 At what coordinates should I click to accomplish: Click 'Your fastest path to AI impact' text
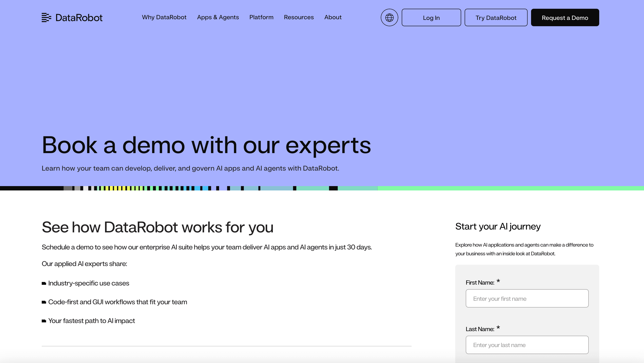(x=92, y=321)
